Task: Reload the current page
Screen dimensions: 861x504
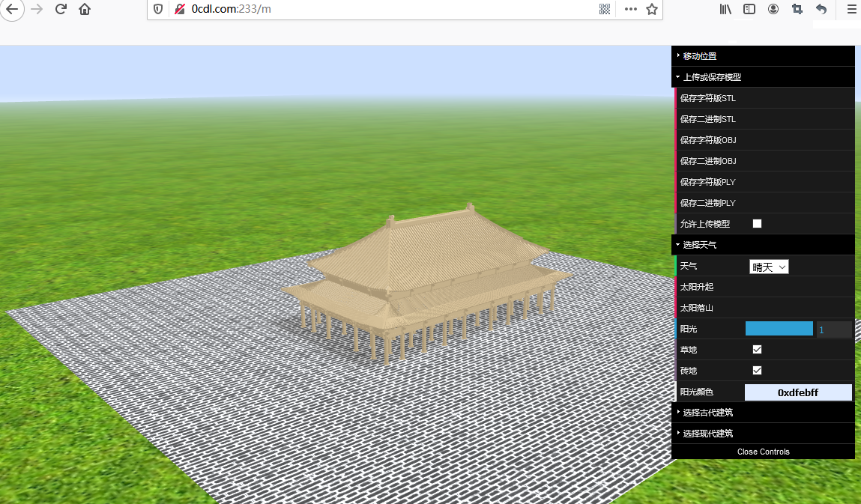Action: point(61,9)
